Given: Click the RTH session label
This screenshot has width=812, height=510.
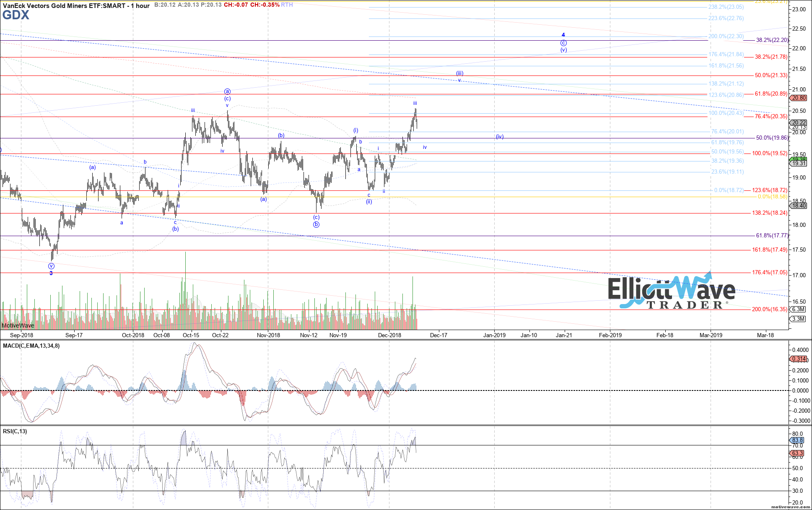Looking at the screenshot, I should [x=287, y=5].
